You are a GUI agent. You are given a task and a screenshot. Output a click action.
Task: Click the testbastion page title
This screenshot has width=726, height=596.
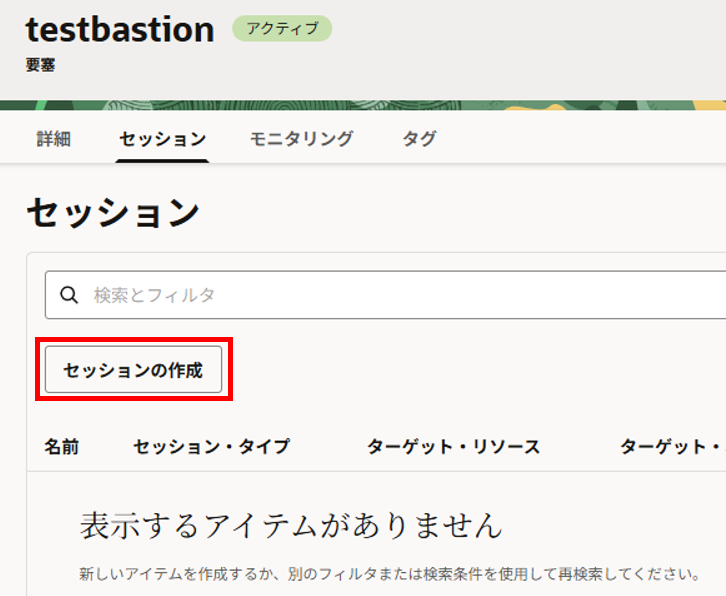pyautogui.click(x=120, y=30)
